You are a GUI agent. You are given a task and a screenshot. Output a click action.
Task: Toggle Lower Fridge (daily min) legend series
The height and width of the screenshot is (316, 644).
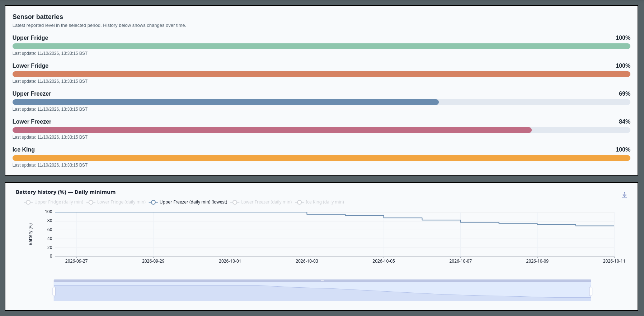click(x=116, y=202)
